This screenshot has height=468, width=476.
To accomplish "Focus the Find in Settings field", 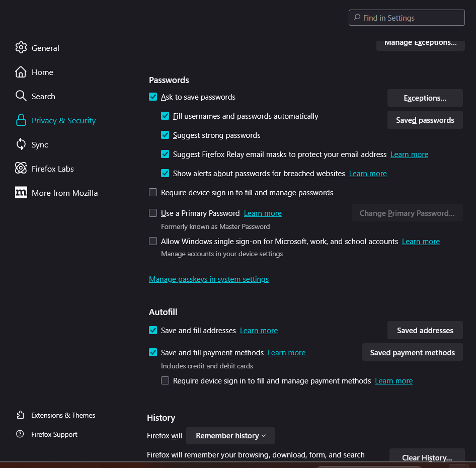I will [407, 18].
